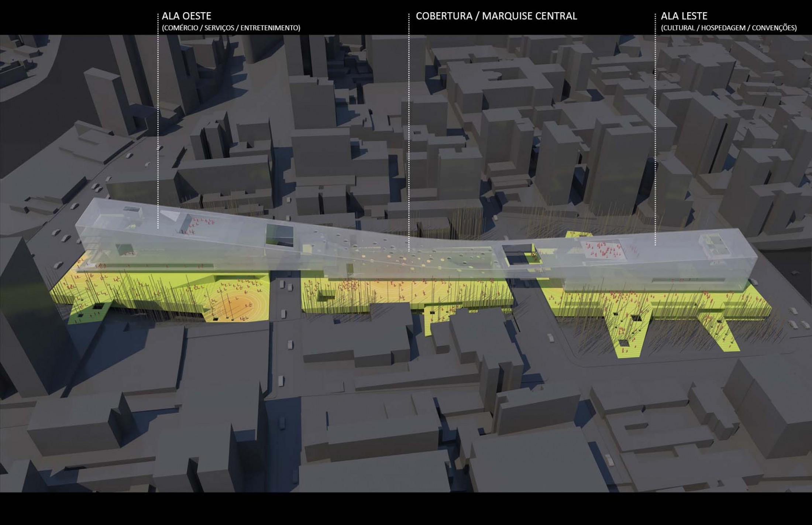The image size is (812, 525).
Task: Select the Cultural / Hospedagem / Convenções subtitle
Action: tap(729, 28)
